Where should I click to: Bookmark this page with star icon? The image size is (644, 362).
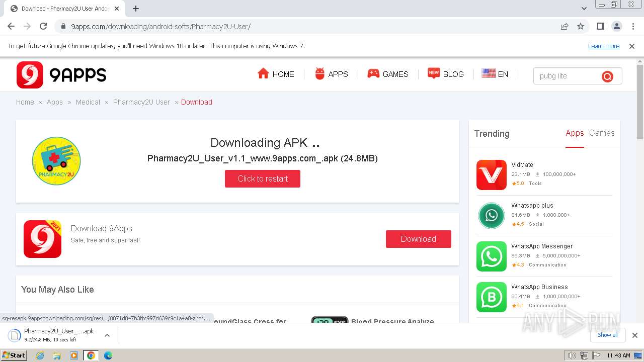[581, 27]
